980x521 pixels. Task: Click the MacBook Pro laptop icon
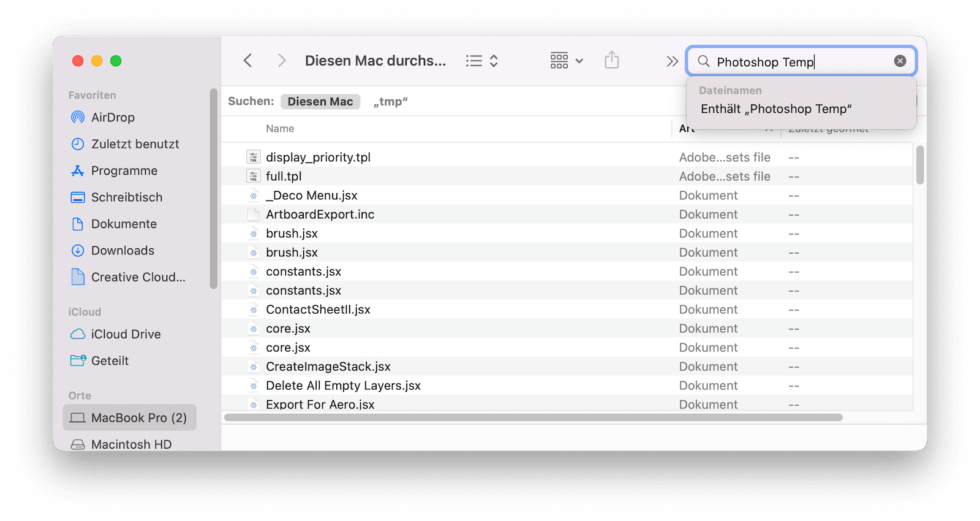tap(78, 418)
